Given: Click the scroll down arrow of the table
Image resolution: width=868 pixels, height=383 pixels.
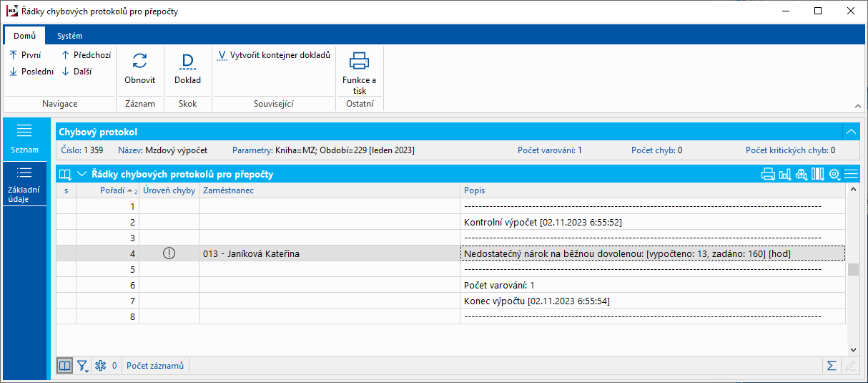Looking at the screenshot, I should point(852,349).
